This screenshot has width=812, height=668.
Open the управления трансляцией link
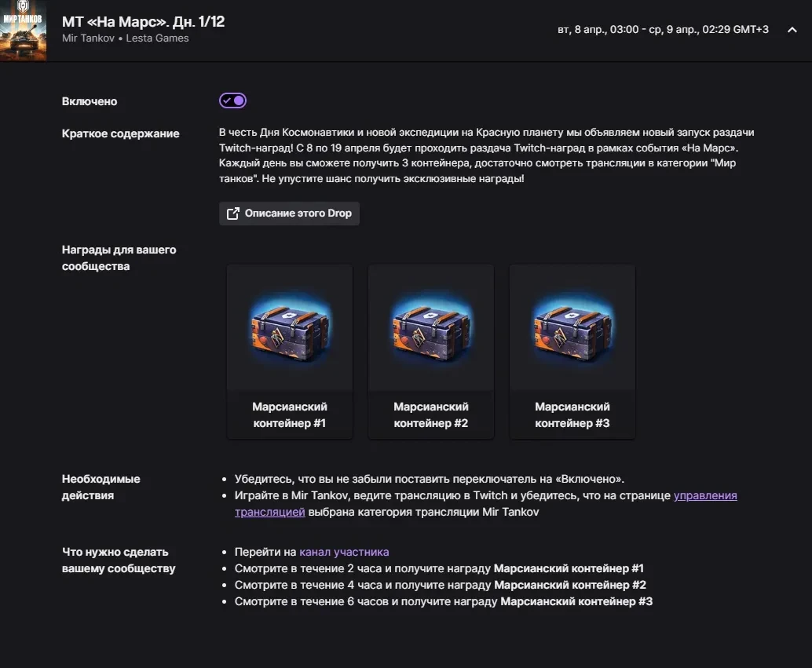pos(704,495)
